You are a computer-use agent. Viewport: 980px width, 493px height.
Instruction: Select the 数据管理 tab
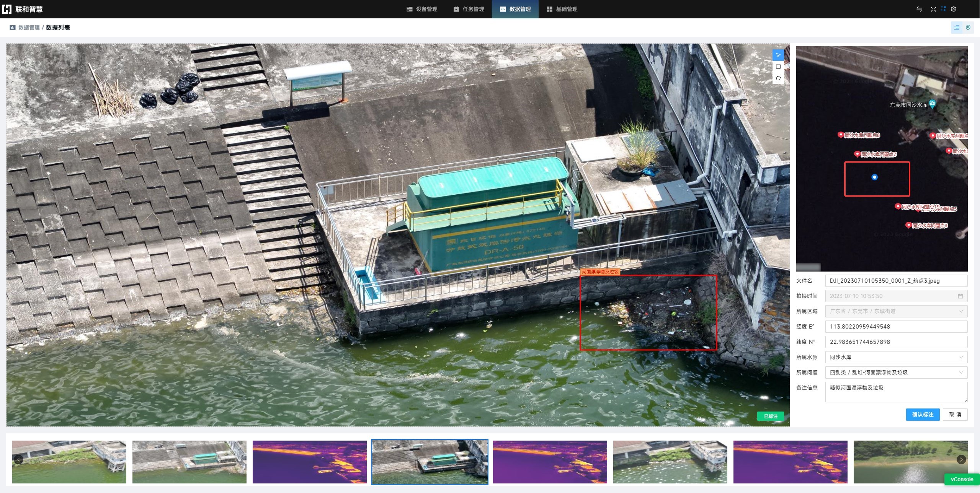tap(515, 9)
